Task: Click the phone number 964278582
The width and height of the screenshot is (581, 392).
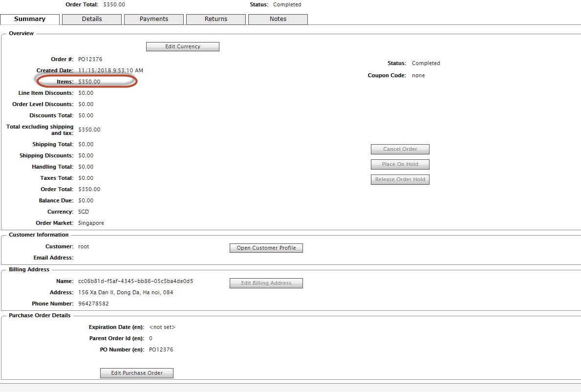Action: coord(93,304)
